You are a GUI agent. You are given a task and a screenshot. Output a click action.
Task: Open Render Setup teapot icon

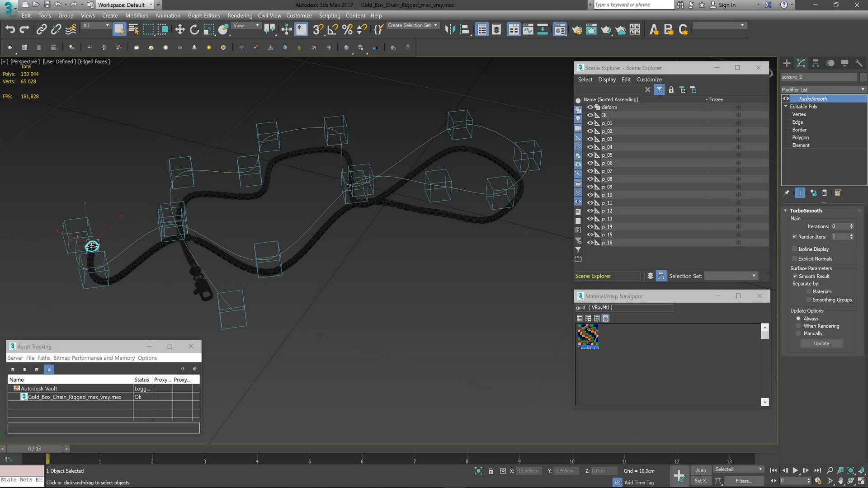coord(577,30)
